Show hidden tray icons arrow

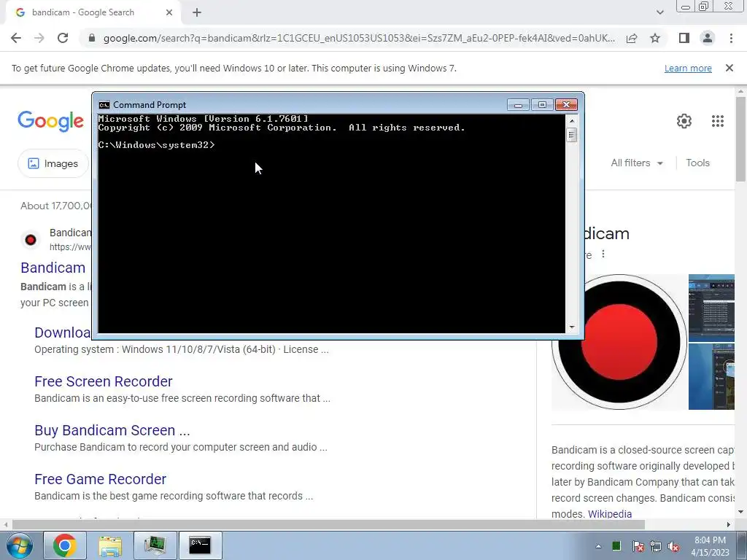(x=598, y=546)
